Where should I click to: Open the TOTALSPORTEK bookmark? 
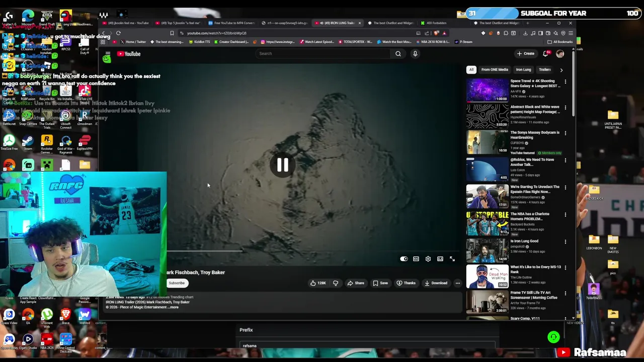tap(355, 42)
